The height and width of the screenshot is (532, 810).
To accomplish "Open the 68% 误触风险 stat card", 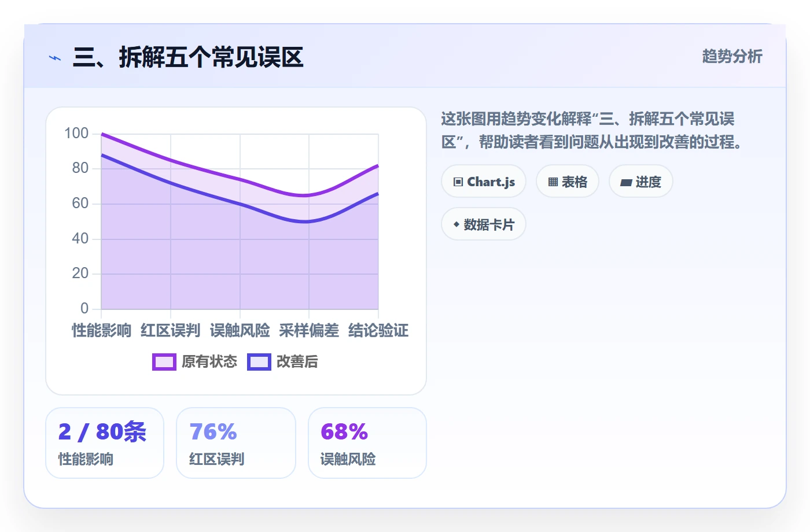I will click(367, 443).
